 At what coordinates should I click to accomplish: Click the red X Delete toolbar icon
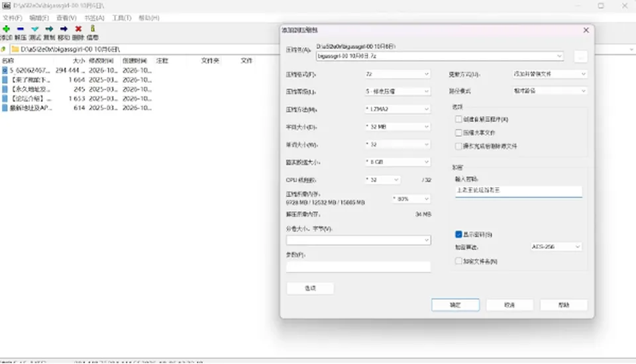[x=78, y=28]
